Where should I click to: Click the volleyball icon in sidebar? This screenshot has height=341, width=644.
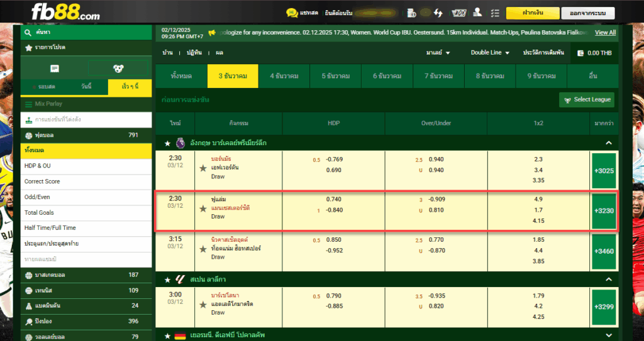[29, 337]
